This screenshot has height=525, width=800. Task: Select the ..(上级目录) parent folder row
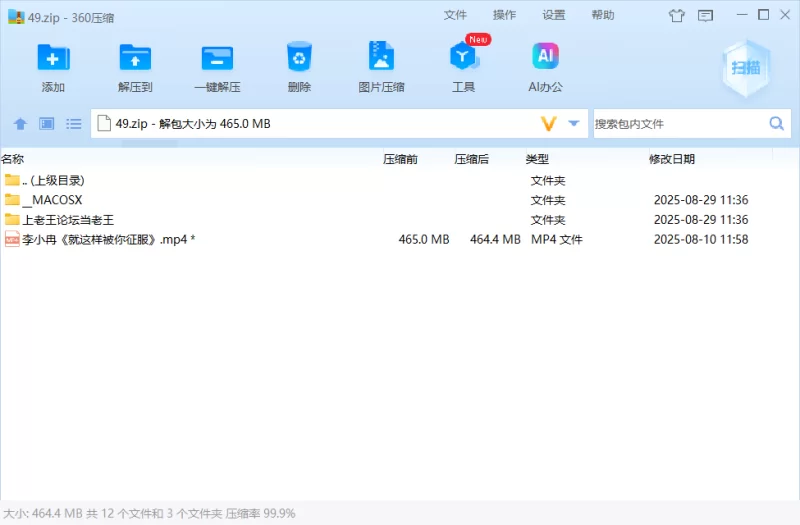(x=399, y=180)
